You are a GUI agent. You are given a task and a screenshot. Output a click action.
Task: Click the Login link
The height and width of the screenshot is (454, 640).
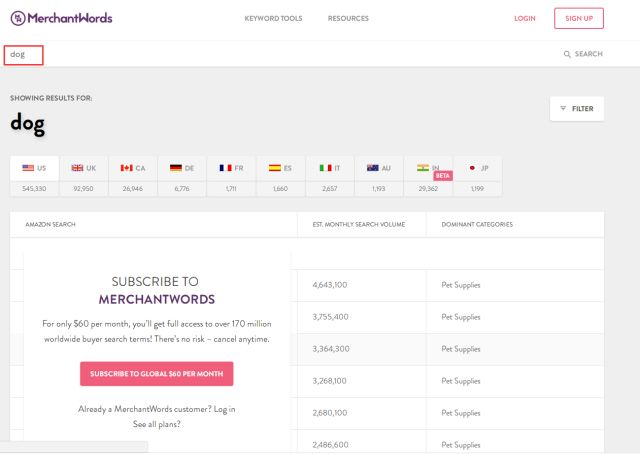pyautogui.click(x=524, y=18)
